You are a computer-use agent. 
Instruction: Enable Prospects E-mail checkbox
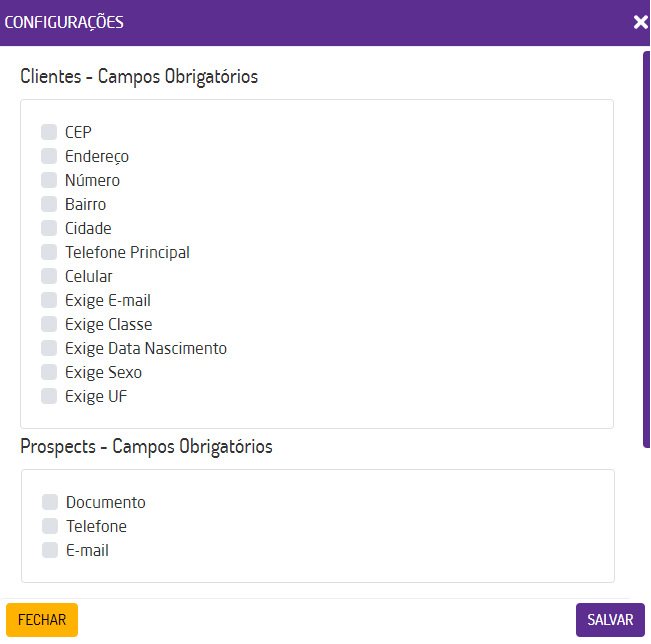[x=50, y=550]
